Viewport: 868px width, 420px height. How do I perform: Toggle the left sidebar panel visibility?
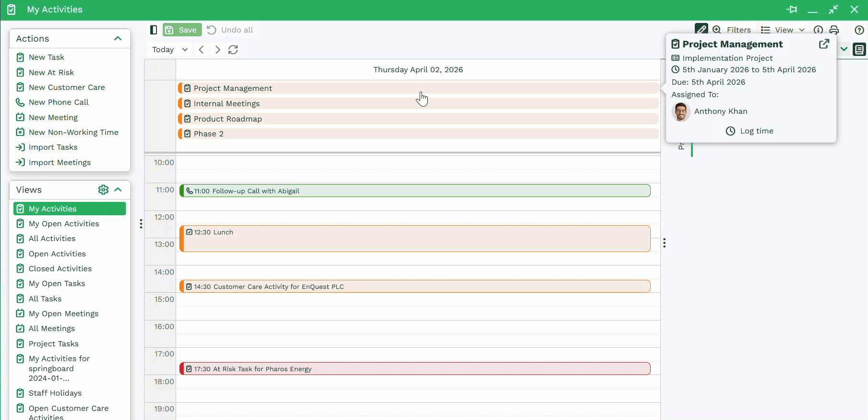154,30
